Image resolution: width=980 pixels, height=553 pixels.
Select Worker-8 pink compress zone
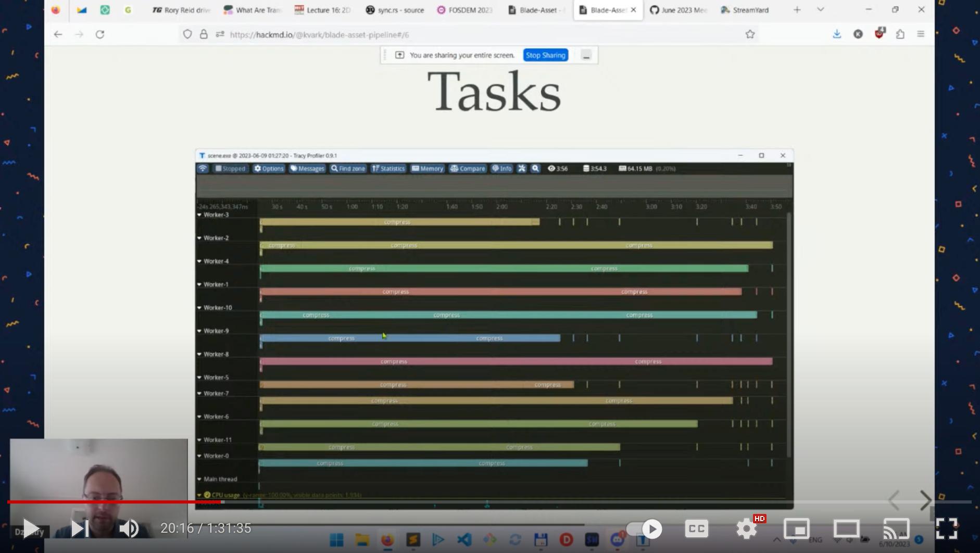pos(516,361)
